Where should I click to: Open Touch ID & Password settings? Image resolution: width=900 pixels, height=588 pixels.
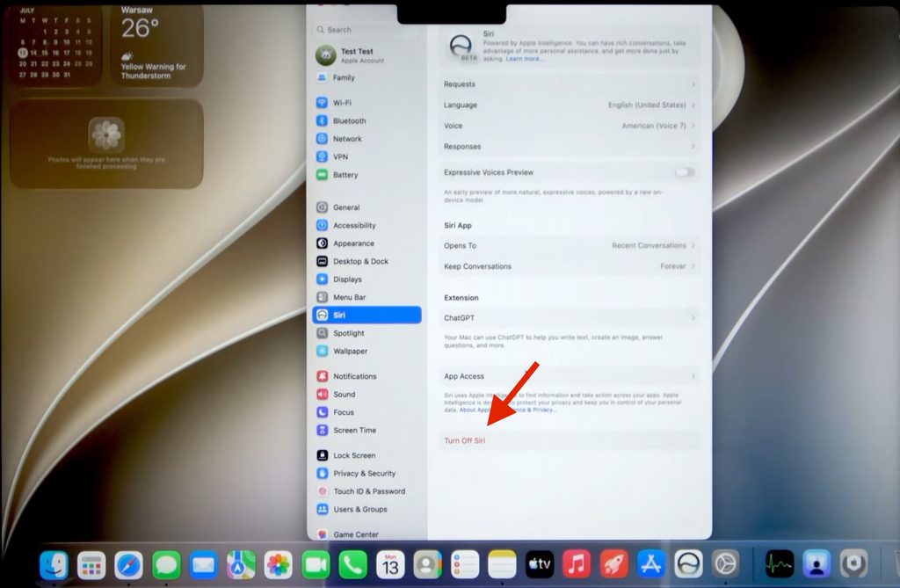pos(367,491)
